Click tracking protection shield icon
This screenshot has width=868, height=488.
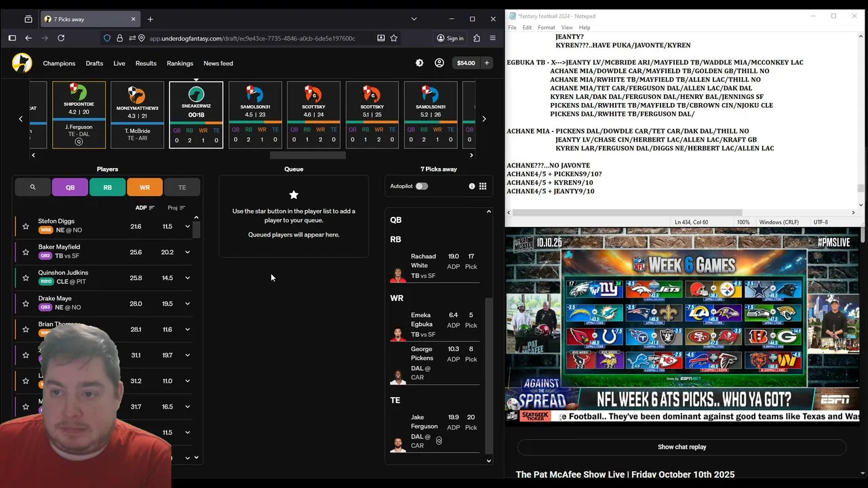107,38
